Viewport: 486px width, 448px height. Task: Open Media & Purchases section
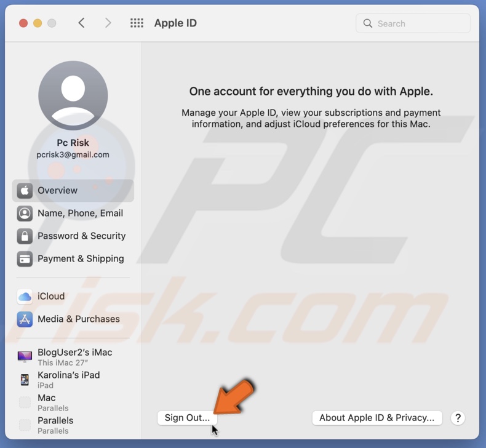click(x=73, y=319)
